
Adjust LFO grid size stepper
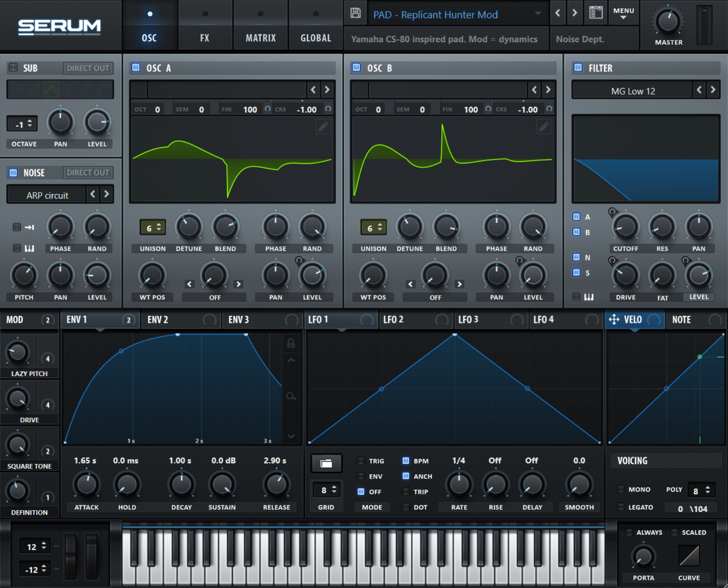click(326, 490)
